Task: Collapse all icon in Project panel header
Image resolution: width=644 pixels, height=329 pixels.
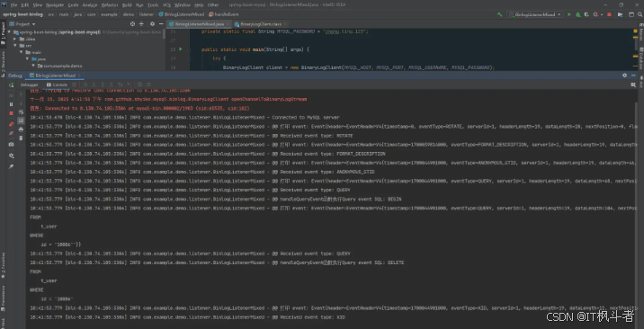Action: pyautogui.click(x=141, y=24)
